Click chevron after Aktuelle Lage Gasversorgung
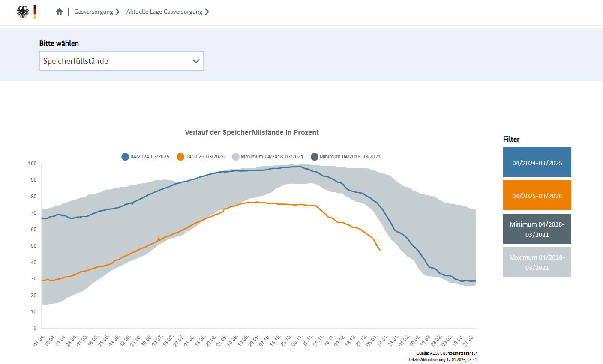 pos(207,12)
